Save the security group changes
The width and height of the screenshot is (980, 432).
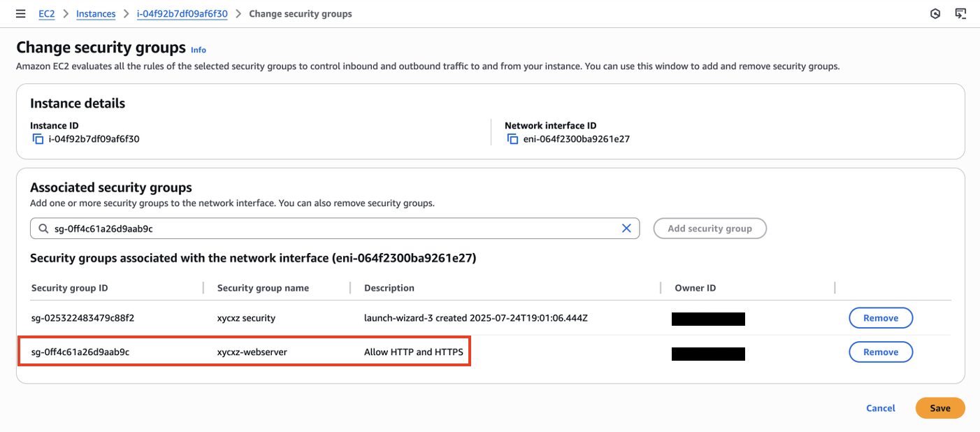coord(939,408)
